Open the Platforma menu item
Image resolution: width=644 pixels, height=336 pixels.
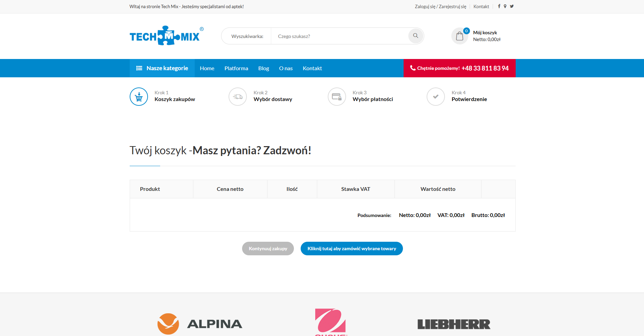[x=236, y=68]
